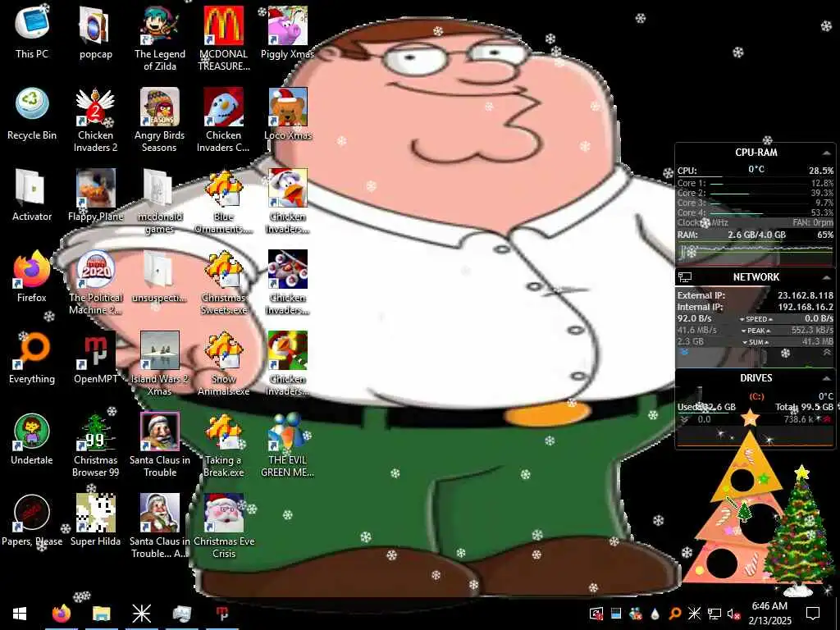Open the Loco Xmas teddy bear shortcut
840x630 pixels.
pyautogui.click(x=288, y=113)
